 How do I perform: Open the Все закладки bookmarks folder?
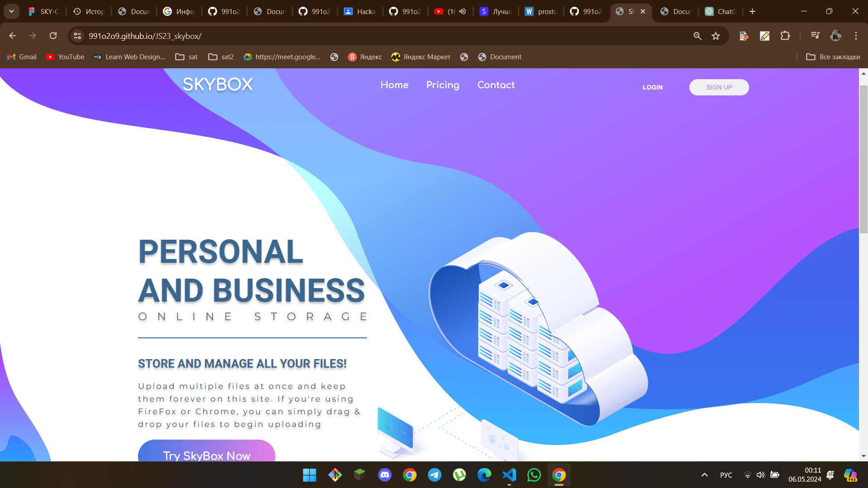[833, 57]
